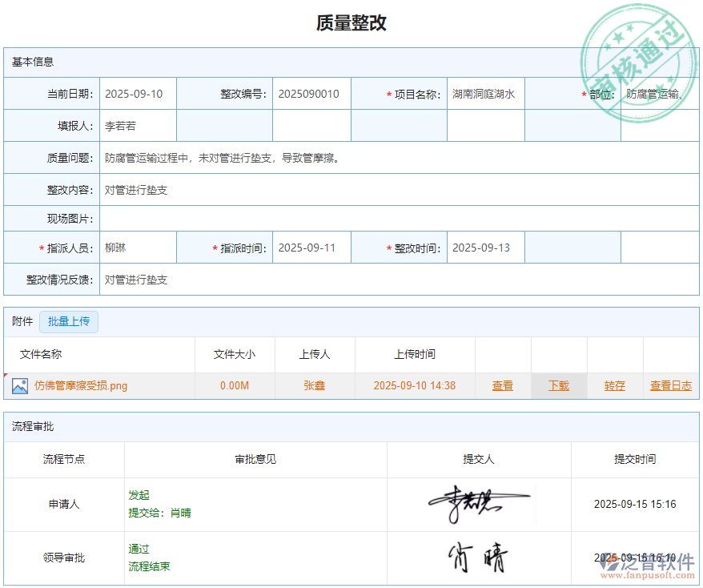This screenshot has width=703, height=588.
Task: 点击查看日志链接
Action: [671, 385]
